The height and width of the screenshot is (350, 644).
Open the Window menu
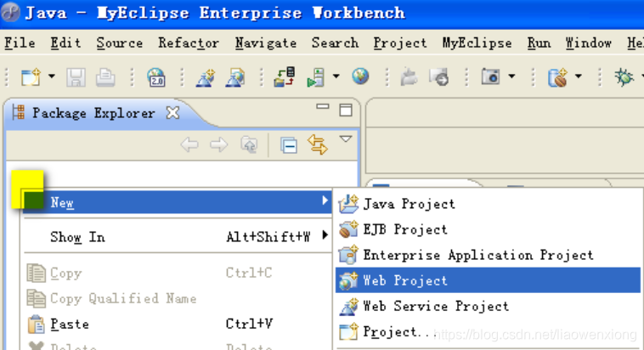tap(589, 42)
